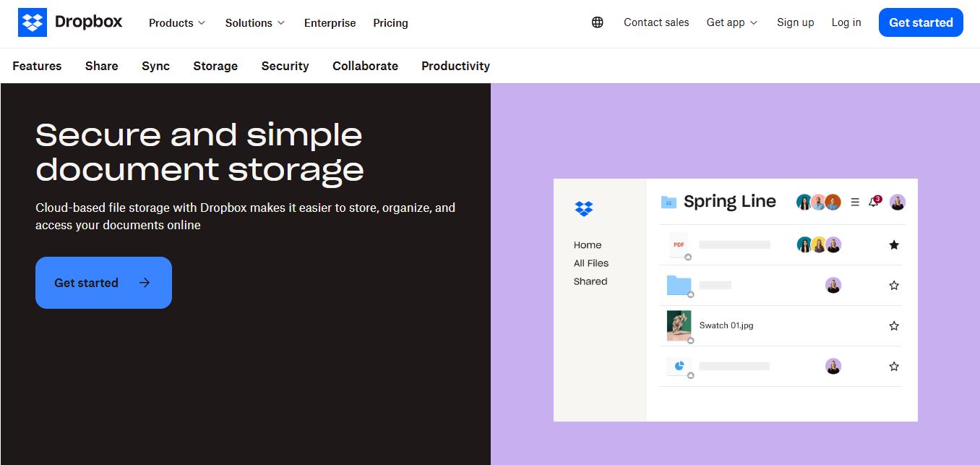This screenshot has height=465, width=980.
Task: Select Shared in the mockup sidebar
Action: click(590, 281)
